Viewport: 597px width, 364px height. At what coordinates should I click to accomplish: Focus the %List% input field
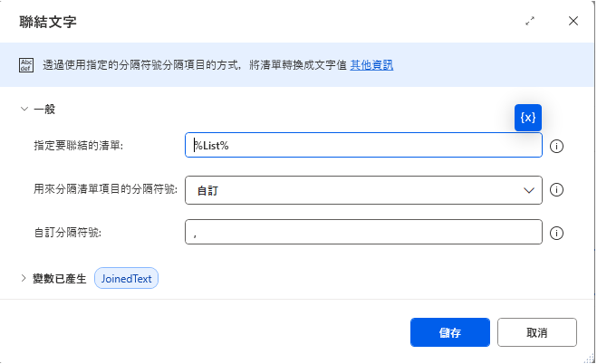(363, 145)
